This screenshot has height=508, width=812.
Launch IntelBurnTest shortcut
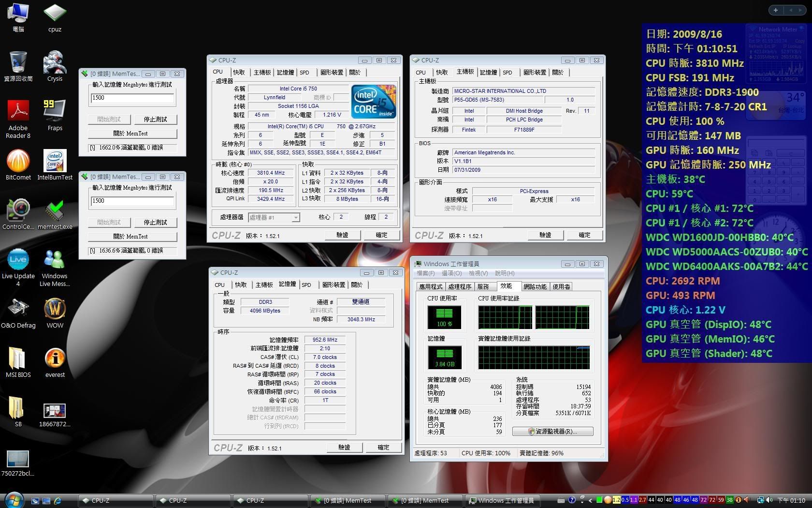tap(55, 165)
